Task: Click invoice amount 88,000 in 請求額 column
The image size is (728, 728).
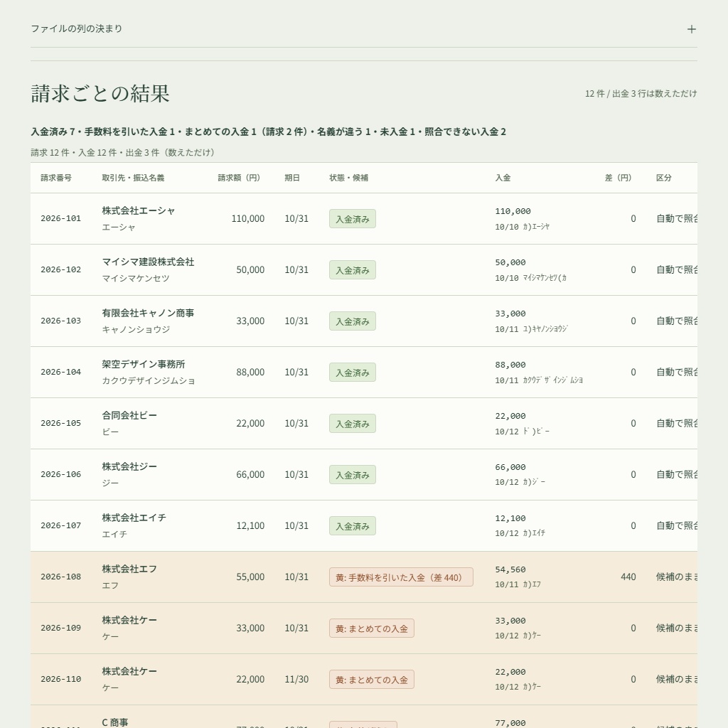Action: pyautogui.click(x=250, y=373)
